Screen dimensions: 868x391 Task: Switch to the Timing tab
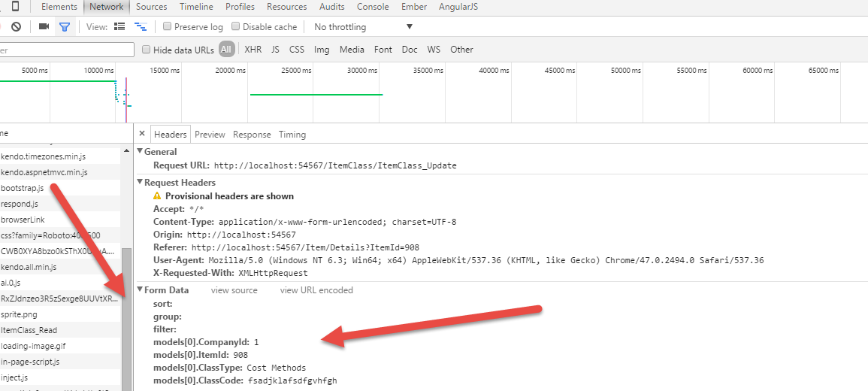point(292,135)
